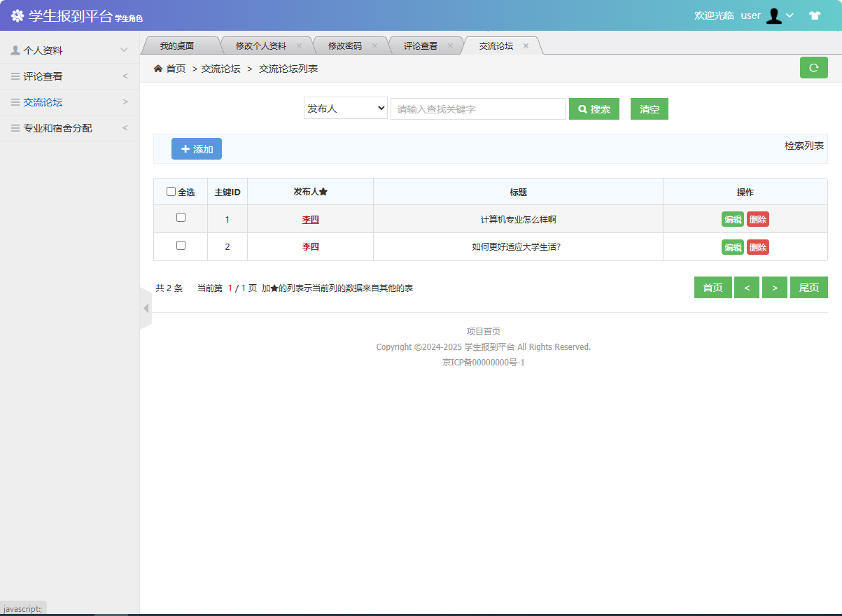Click the sidebar collapse arrow handle
842x616 pixels.
[146, 308]
